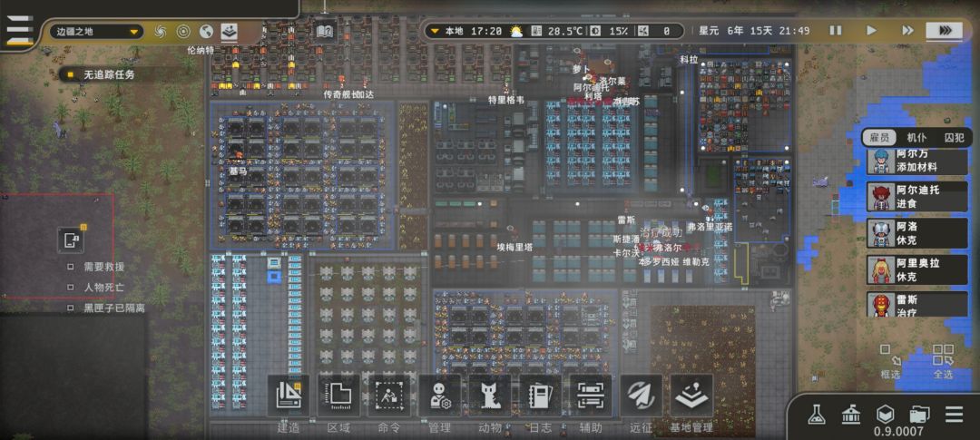
Task: Toggle the 需要救援 checkbox
Action: [x=71, y=266]
